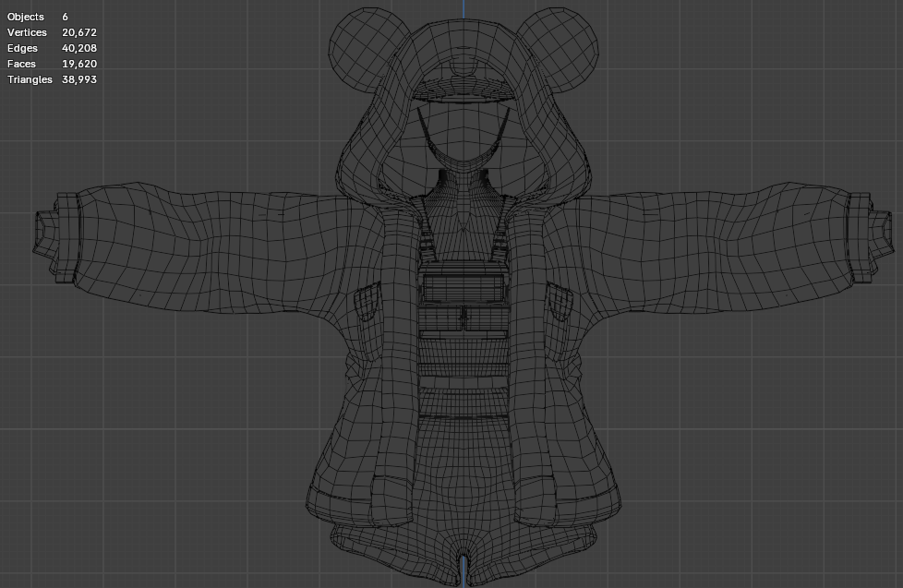
Task: Select the left jacket pocket flap
Action: point(368,301)
